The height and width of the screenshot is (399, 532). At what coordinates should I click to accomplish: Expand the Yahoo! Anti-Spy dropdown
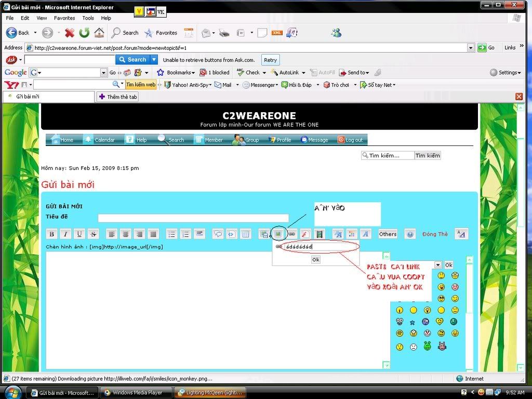coord(210,85)
